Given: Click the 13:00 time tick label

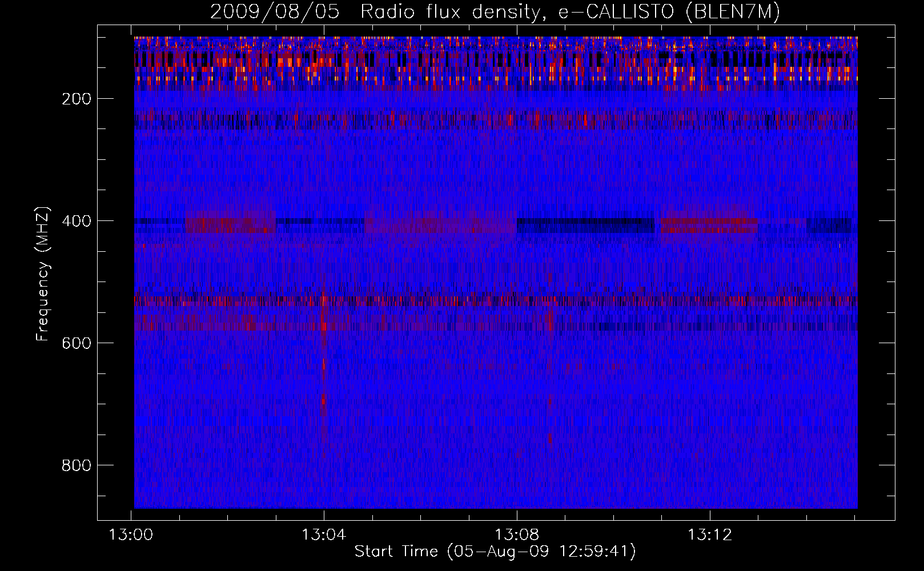Looking at the screenshot, I should click(131, 535).
